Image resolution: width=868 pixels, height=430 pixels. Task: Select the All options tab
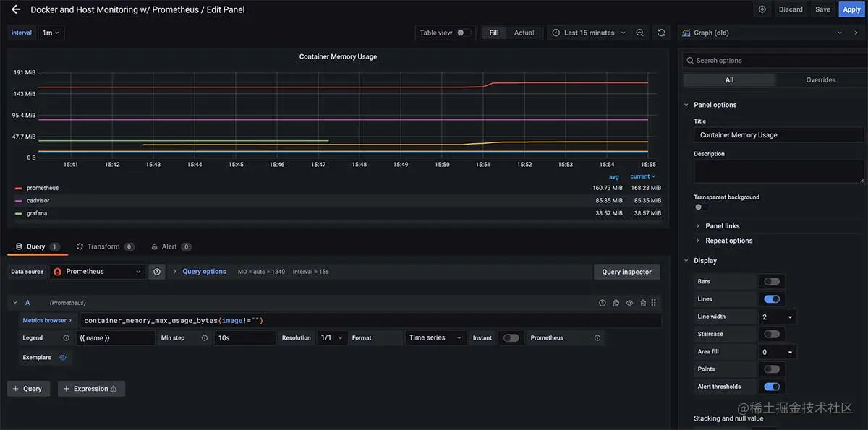[729, 80]
